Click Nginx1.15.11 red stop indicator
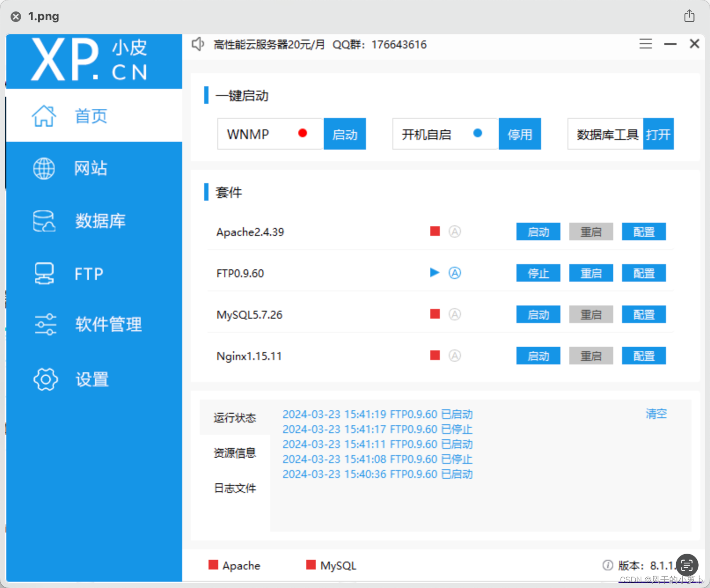This screenshot has height=588, width=710. pyautogui.click(x=435, y=355)
